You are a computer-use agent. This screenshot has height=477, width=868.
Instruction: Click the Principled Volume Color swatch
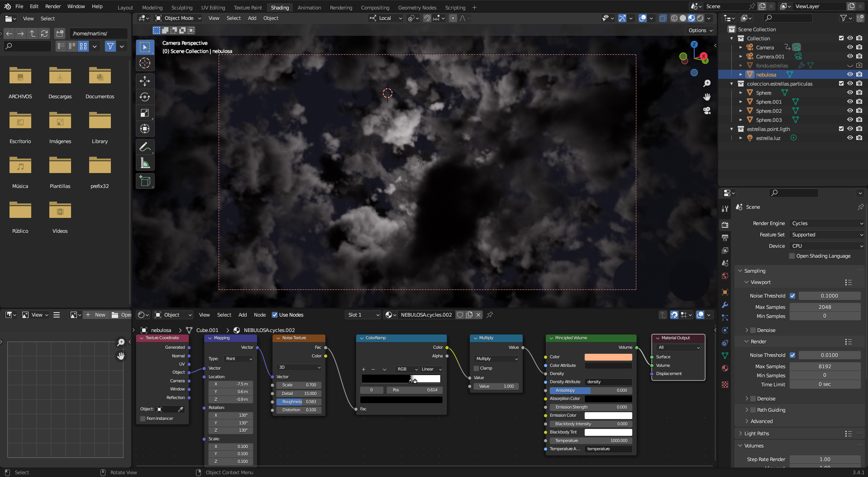[608, 357]
